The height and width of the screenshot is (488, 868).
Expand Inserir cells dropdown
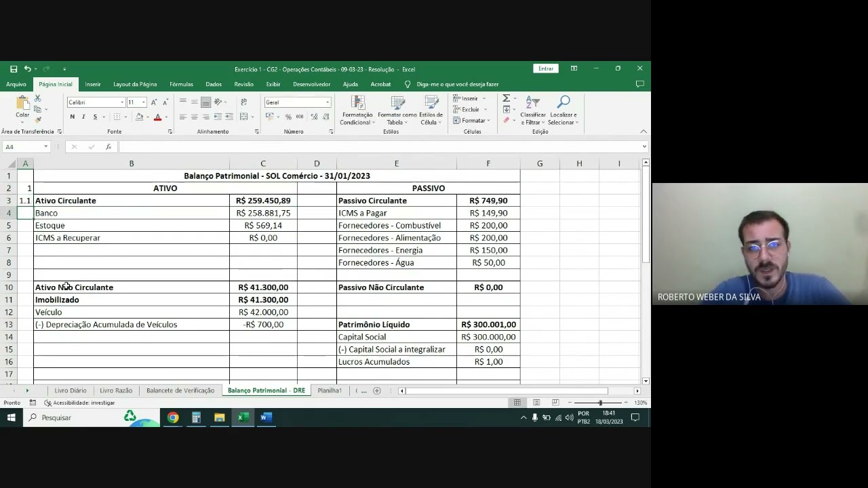pyautogui.click(x=484, y=99)
